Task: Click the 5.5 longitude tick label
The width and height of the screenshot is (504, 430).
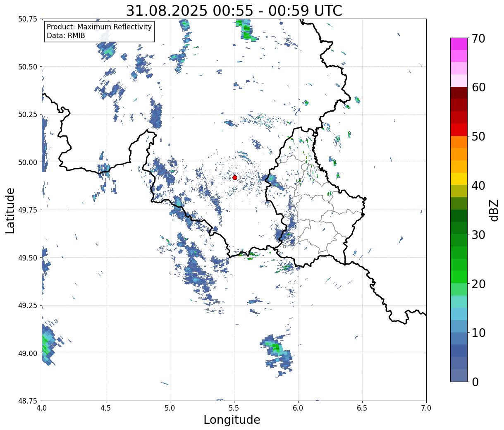Action: coord(234,408)
